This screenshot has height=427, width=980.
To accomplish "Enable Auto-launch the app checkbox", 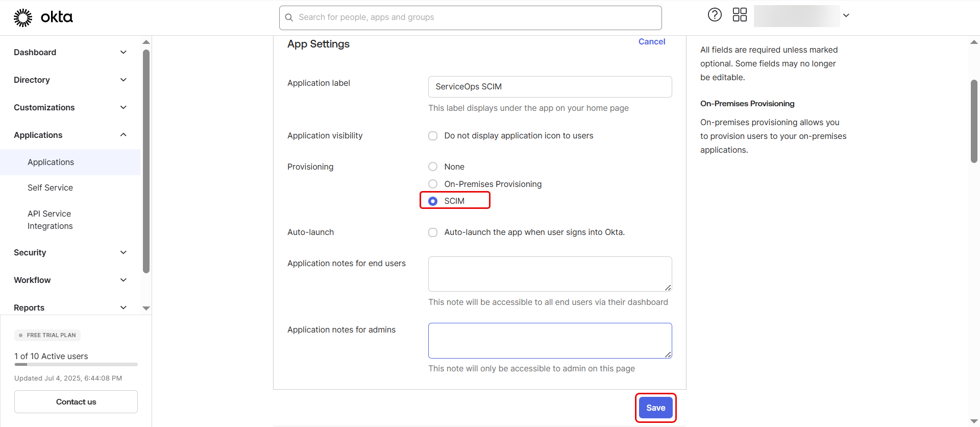I will tap(433, 232).
